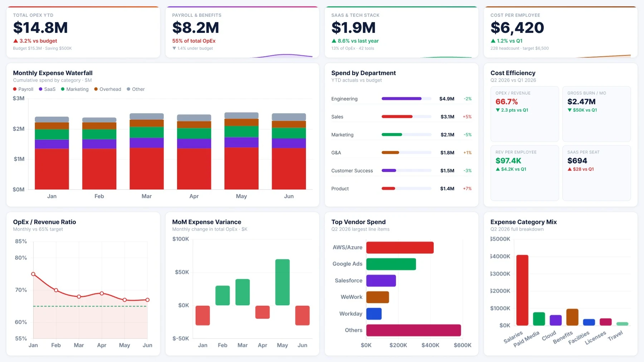Select the Others vendor bar
Viewport: 644px width, 362px height.
[414, 330]
